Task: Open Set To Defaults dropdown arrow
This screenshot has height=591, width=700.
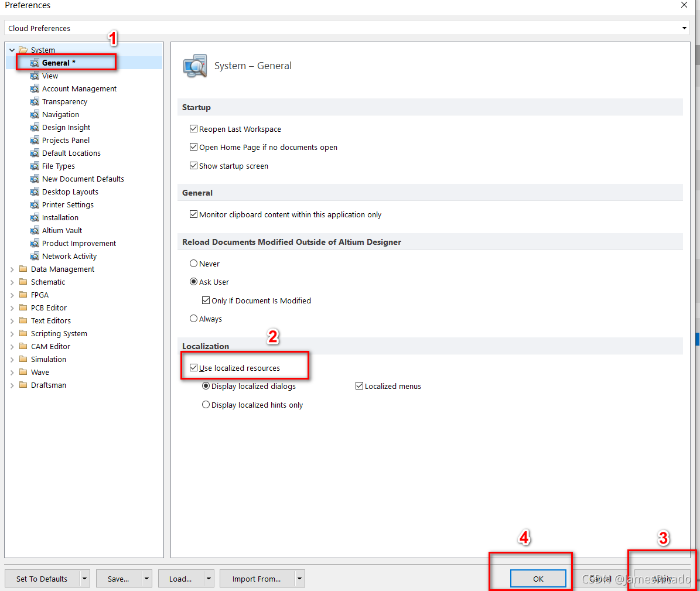Action: (x=85, y=579)
